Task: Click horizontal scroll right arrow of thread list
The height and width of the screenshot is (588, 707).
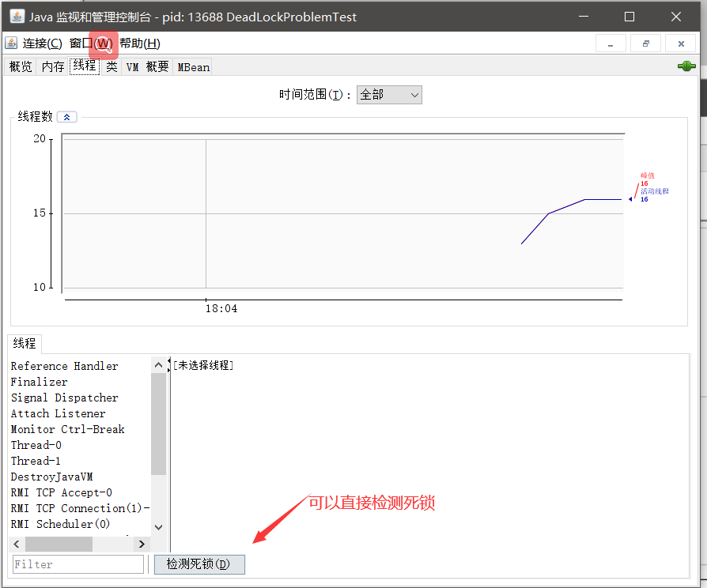Action: point(142,544)
